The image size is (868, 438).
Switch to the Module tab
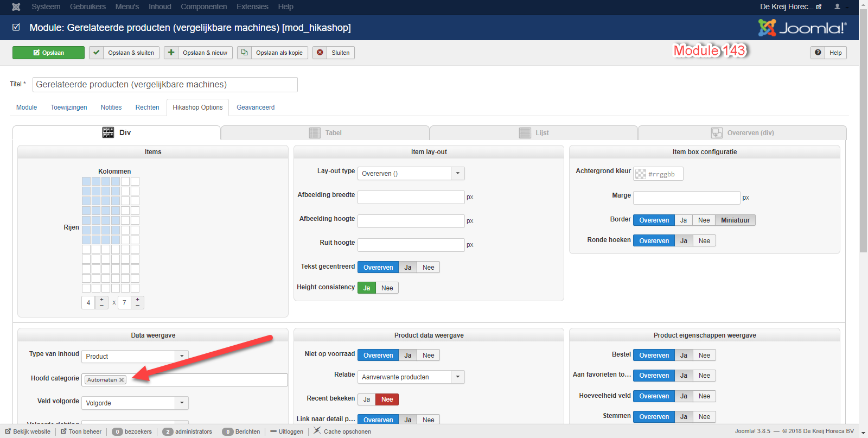point(27,107)
